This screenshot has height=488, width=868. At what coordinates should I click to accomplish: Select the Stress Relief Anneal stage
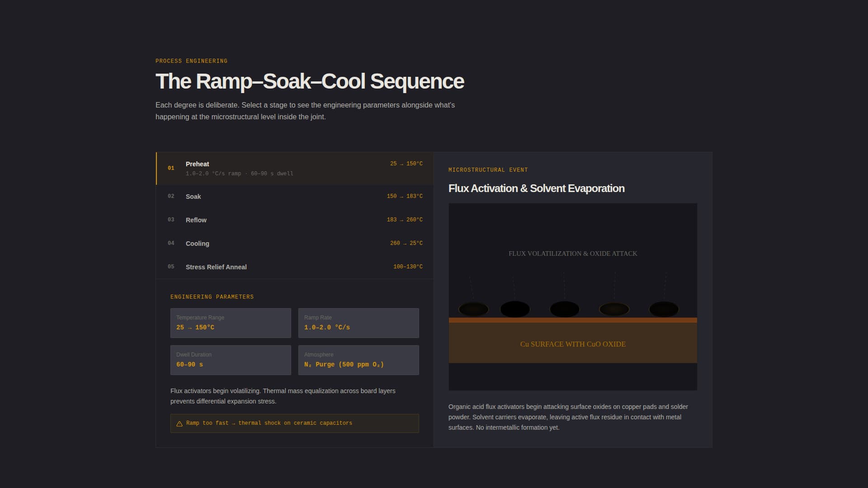[x=294, y=267]
